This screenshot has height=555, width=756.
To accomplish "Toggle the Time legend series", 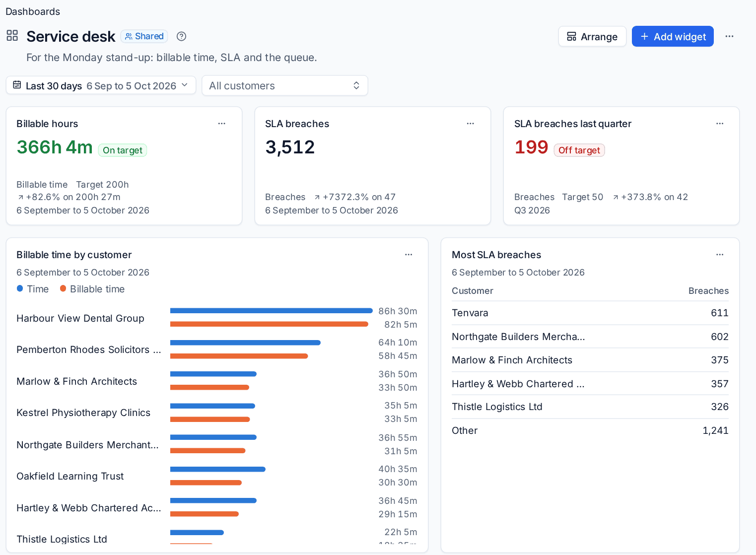I will coord(33,289).
